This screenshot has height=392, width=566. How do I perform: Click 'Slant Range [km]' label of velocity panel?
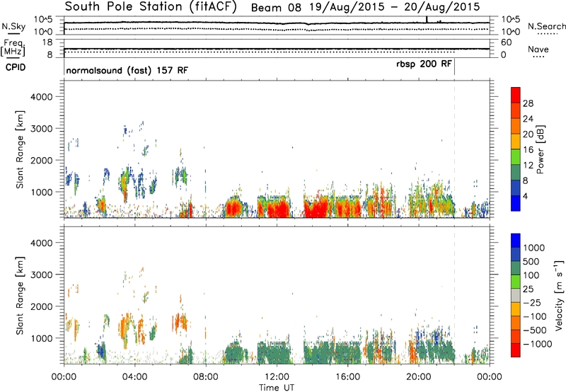[20, 296]
